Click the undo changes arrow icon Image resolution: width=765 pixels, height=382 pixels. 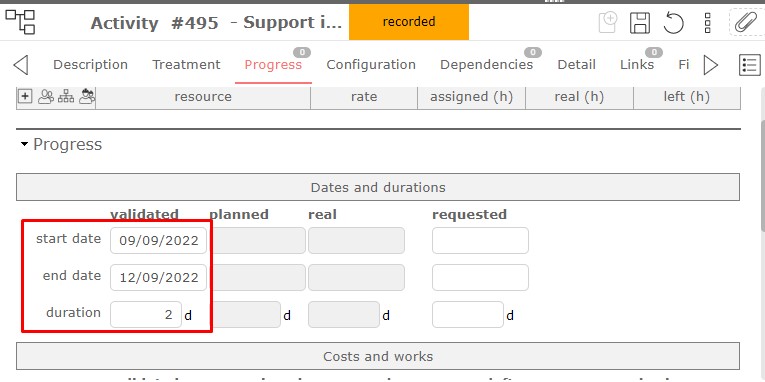pos(673,23)
